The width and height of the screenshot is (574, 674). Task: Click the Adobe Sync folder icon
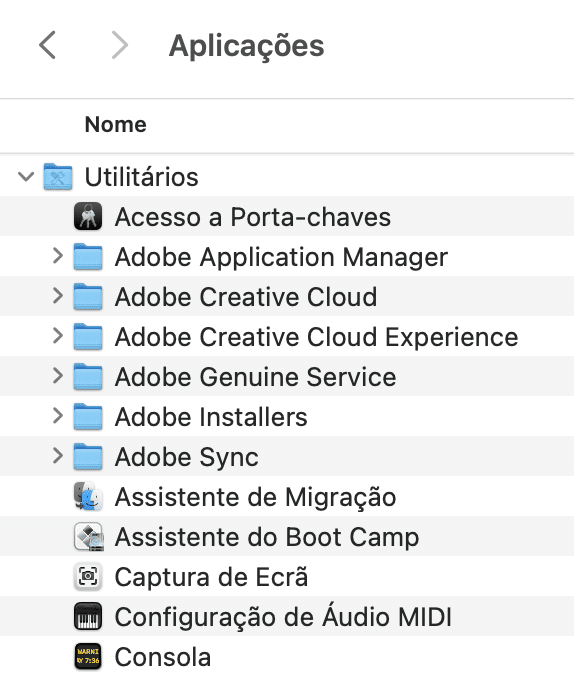(x=88, y=456)
